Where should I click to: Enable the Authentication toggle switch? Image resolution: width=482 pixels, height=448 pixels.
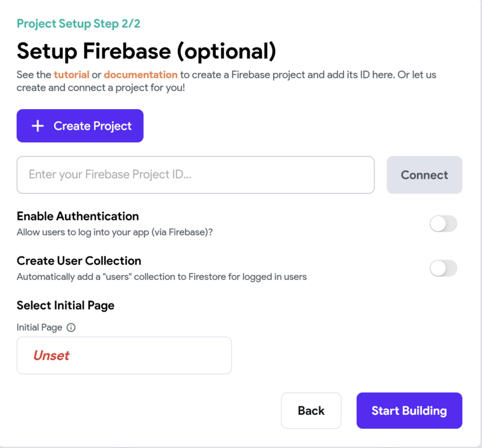(443, 224)
